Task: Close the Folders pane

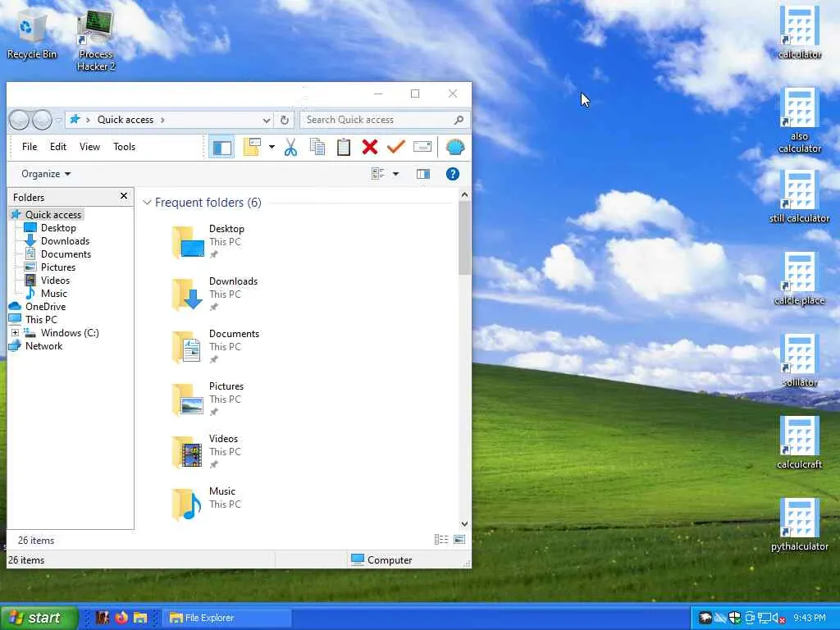Action: pyautogui.click(x=124, y=196)
